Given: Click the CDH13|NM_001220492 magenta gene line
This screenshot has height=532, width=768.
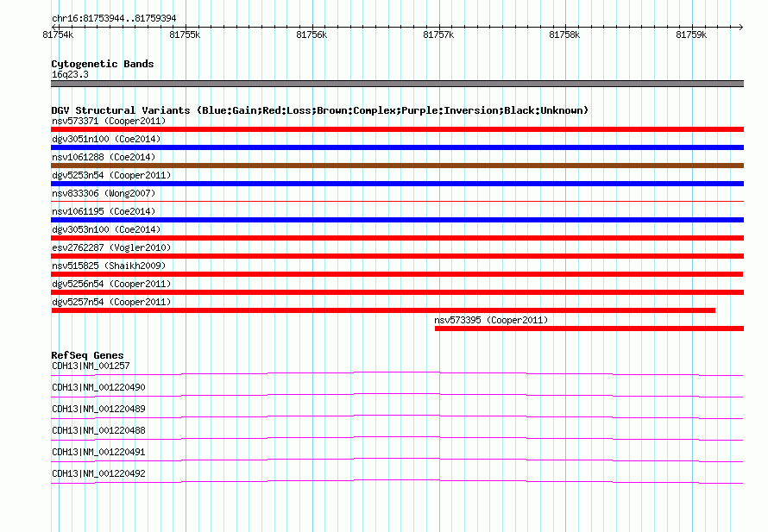Looking at the screenshot, I should (397, 482).
